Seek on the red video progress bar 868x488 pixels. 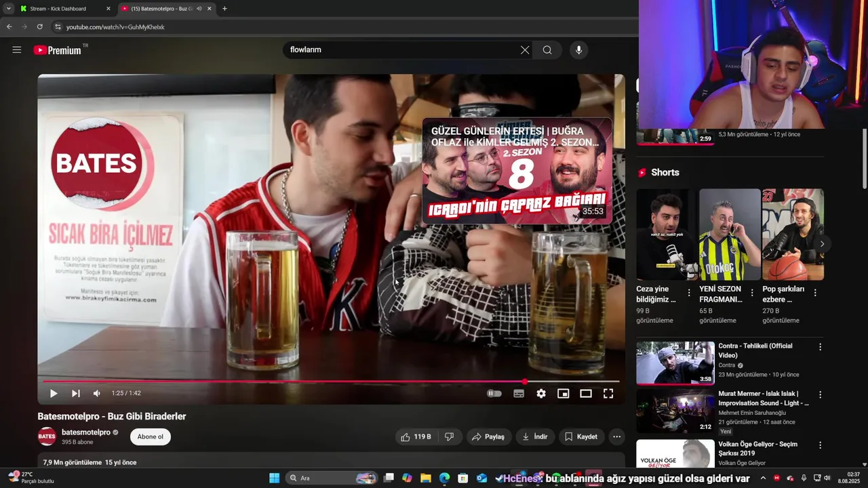(331, 382)
